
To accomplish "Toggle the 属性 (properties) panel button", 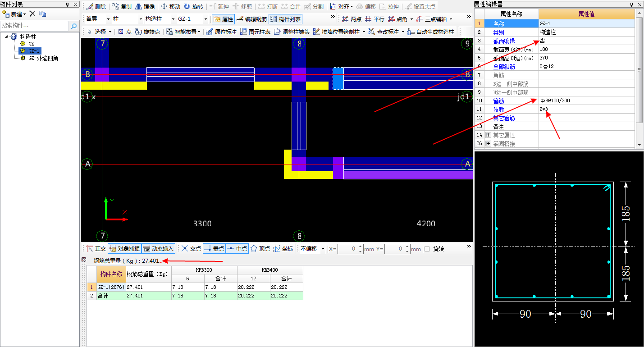I will [x=224, y=19].
